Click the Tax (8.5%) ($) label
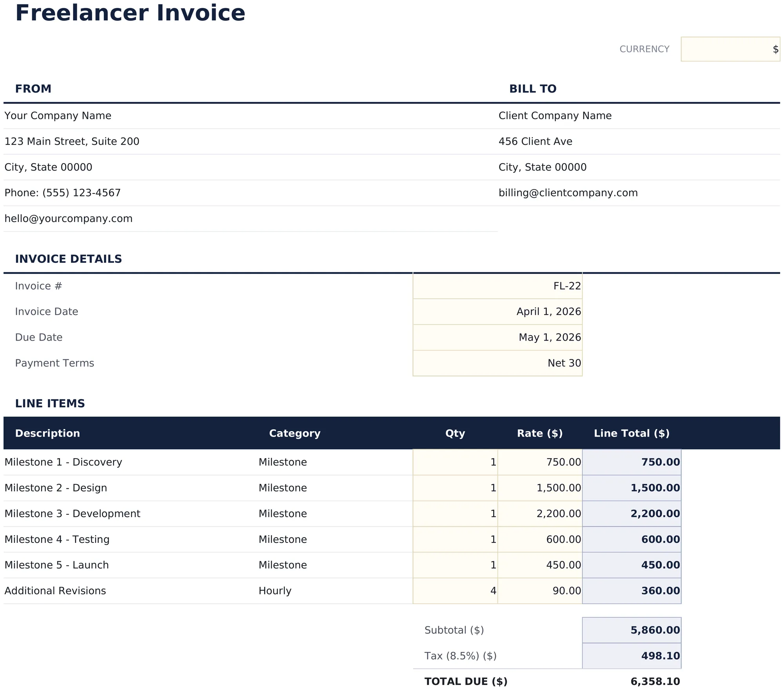Image resolution: width=784 pixels, height=690 pixels. (x=460, y=656)
